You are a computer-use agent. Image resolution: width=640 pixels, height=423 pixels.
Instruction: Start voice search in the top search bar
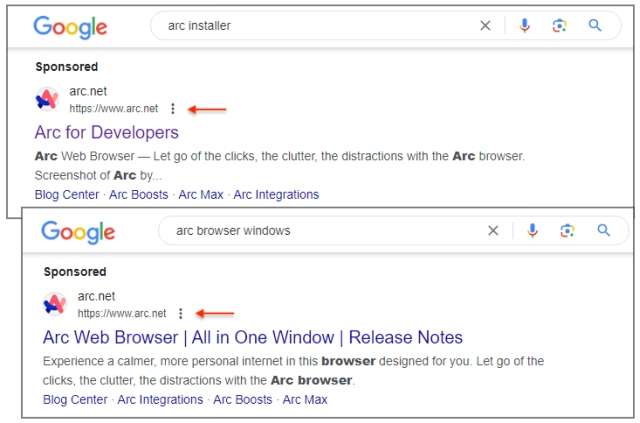[x=524, y=26]
